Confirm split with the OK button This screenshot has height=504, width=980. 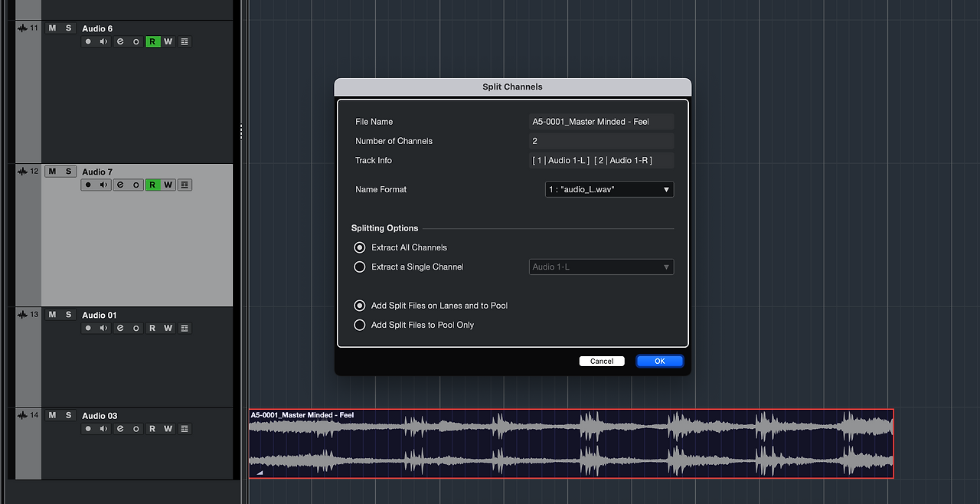(x=660, y=362)
